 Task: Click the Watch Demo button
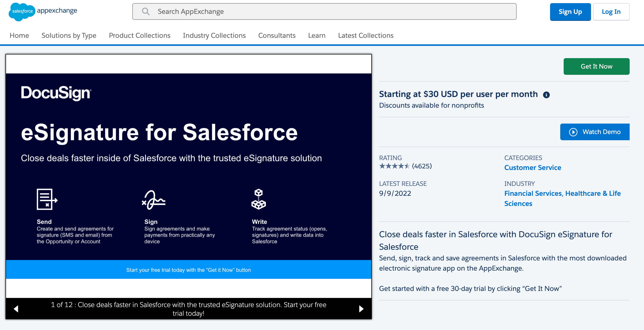(x=595, y=132)
